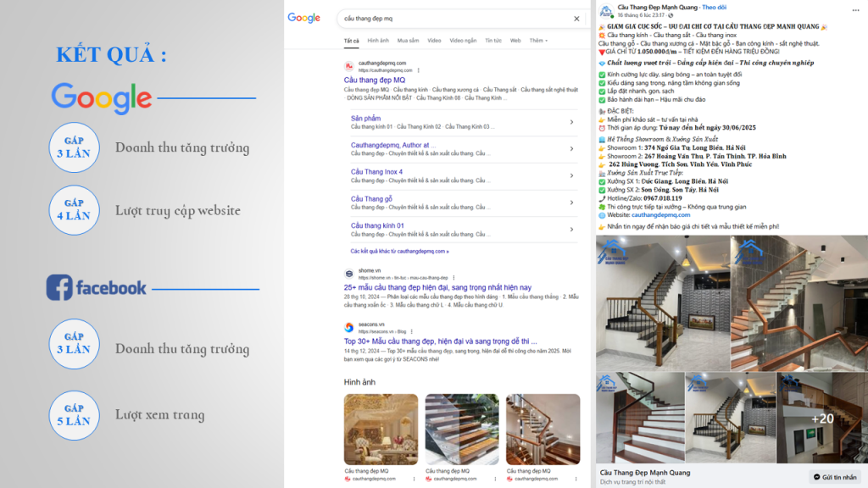Switch to the Mua sắm search tab

(408, 41)
